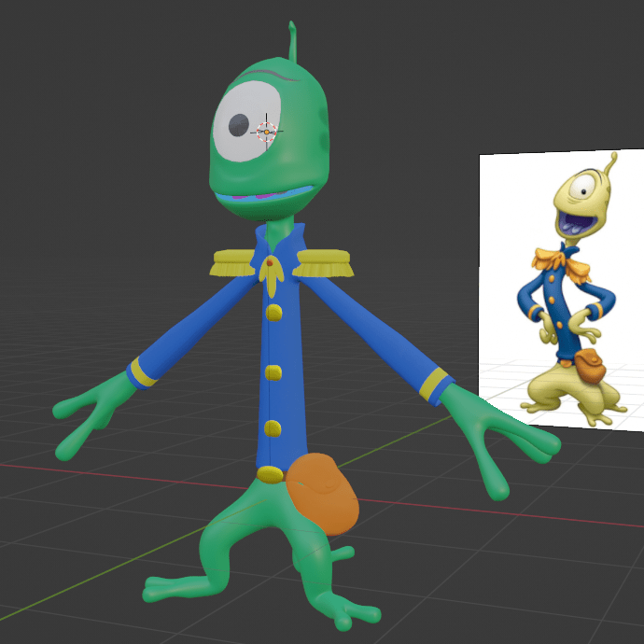The image size is (644, 644).
Task: Click the lowest yellow button at the coat hem
Action: [x=269, y=474]
